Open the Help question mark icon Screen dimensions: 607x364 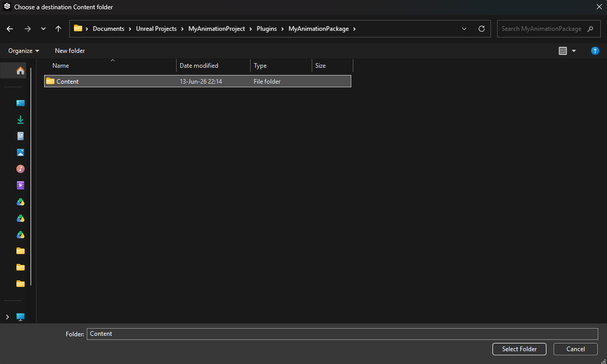(595, 51)
